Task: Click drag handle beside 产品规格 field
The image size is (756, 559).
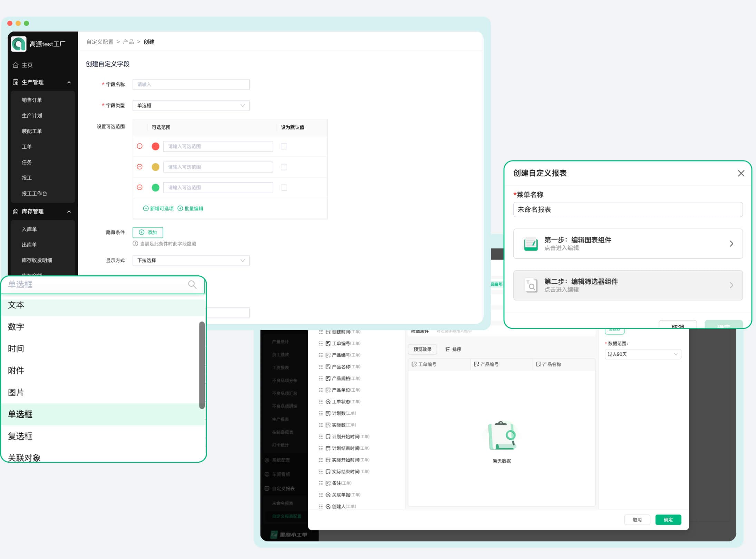Action: [321, 379]
